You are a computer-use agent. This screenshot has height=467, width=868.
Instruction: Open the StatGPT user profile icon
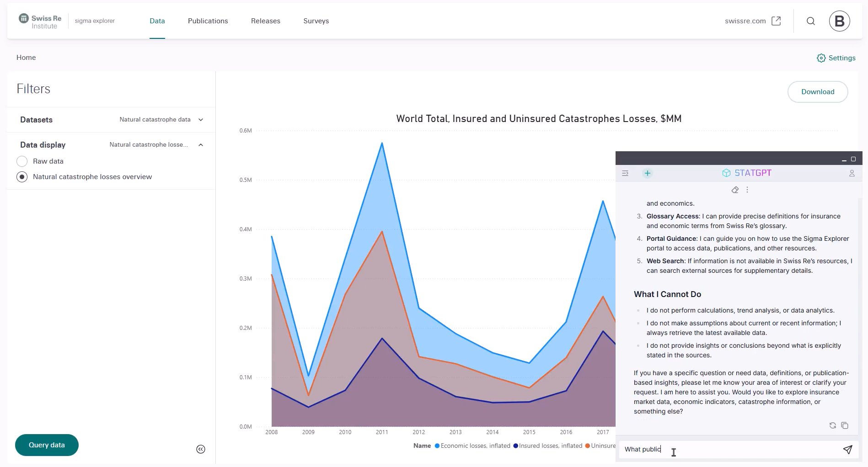pyautogui.click(x=852, y=173)
